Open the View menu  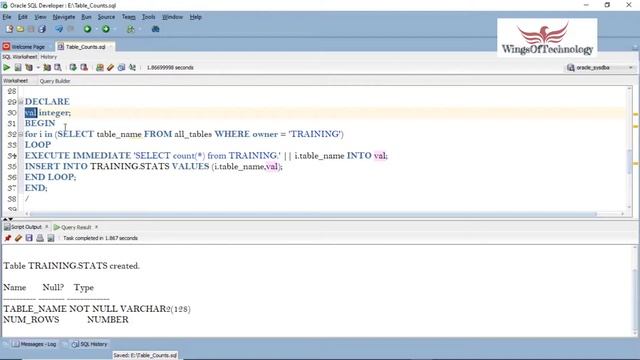pos(40,17)
